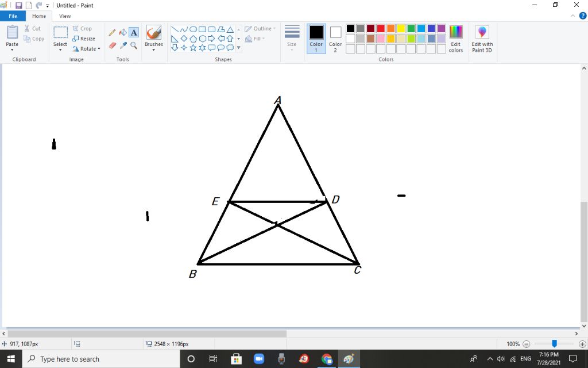The height and width of the screenshot is (368, 588).
Task: Open the Brushes dropdown
Action: pos(153,39)
